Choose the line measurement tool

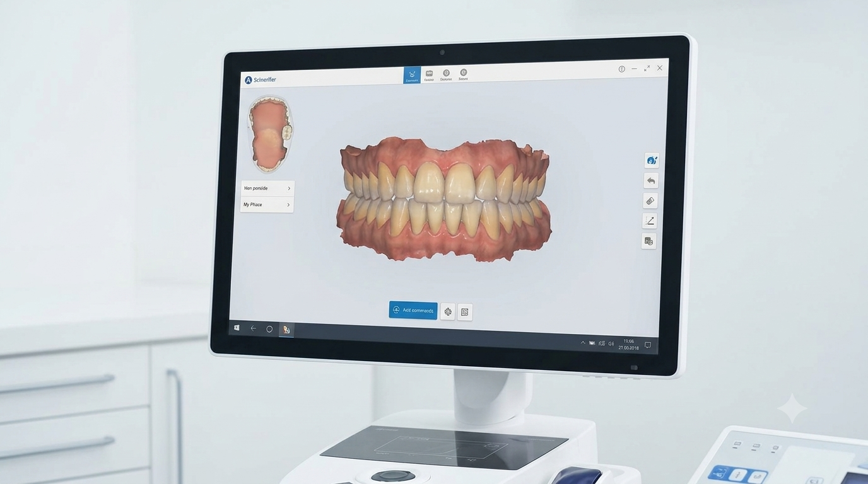click(649, 221)
